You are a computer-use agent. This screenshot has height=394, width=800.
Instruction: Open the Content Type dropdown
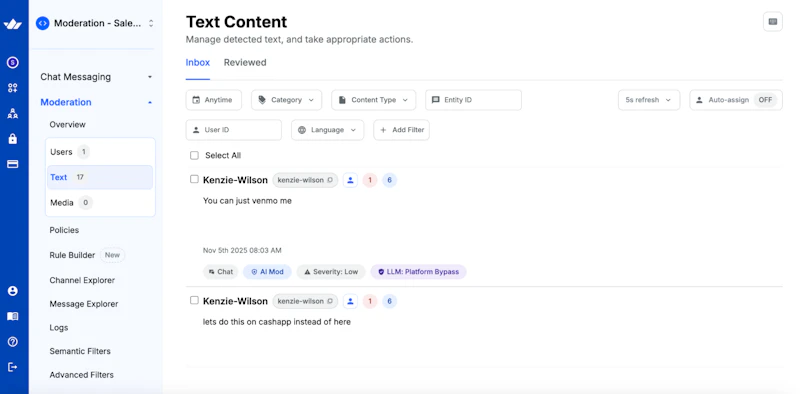pos(373,100)
